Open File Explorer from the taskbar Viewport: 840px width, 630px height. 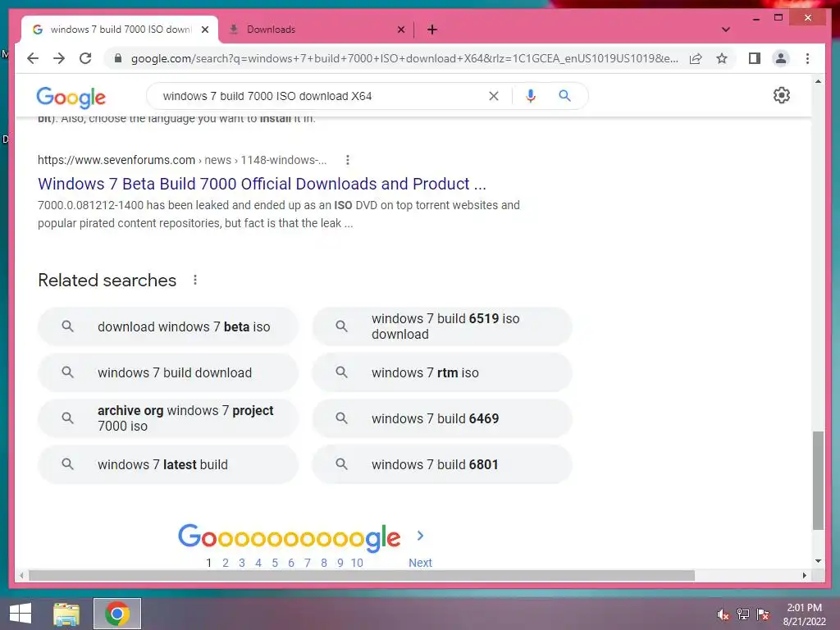[x=66, y=614]
